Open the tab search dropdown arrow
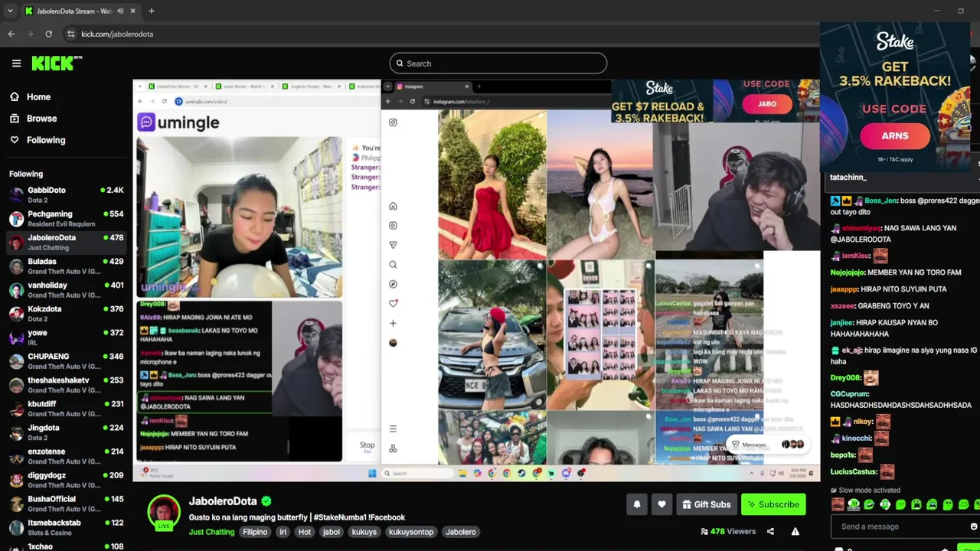Image resolution: width=980 pixels, height=551 pixels. (10, 11)
